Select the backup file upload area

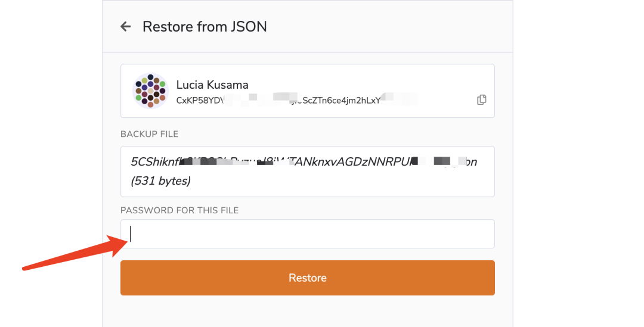[x=308, y=172]
